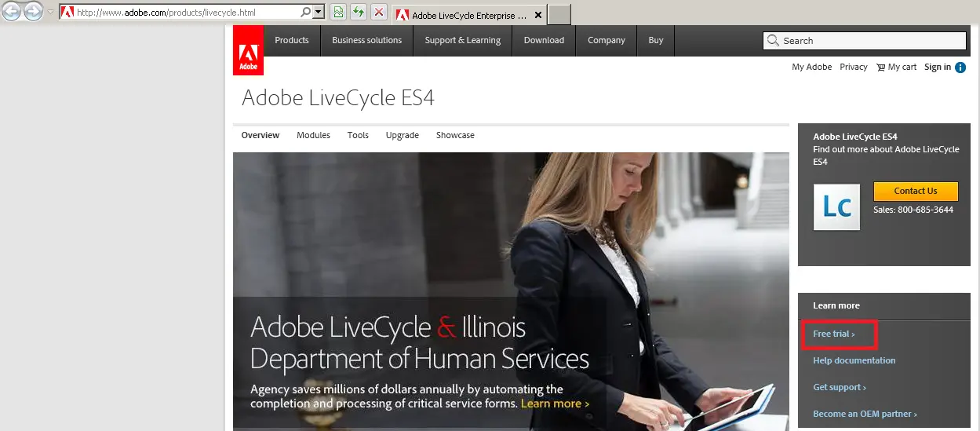
Task: Click the magnifier icon in Search box
Action: [774, 41]
